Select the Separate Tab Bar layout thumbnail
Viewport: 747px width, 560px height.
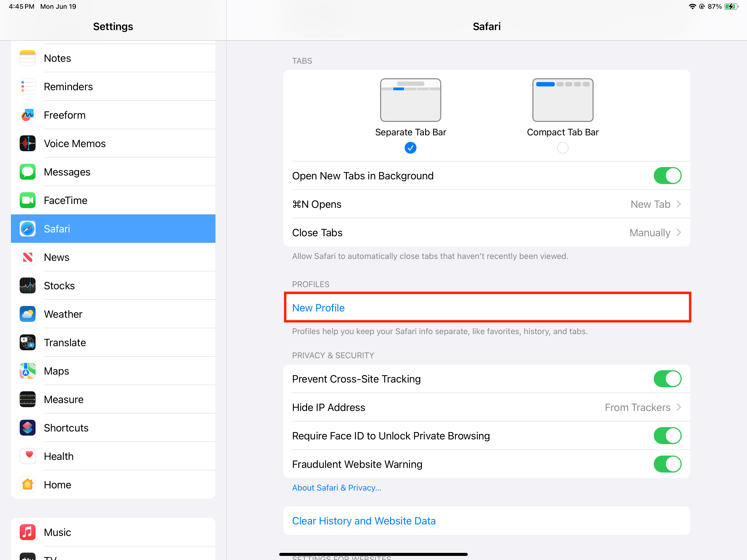[x=410, y=100]
